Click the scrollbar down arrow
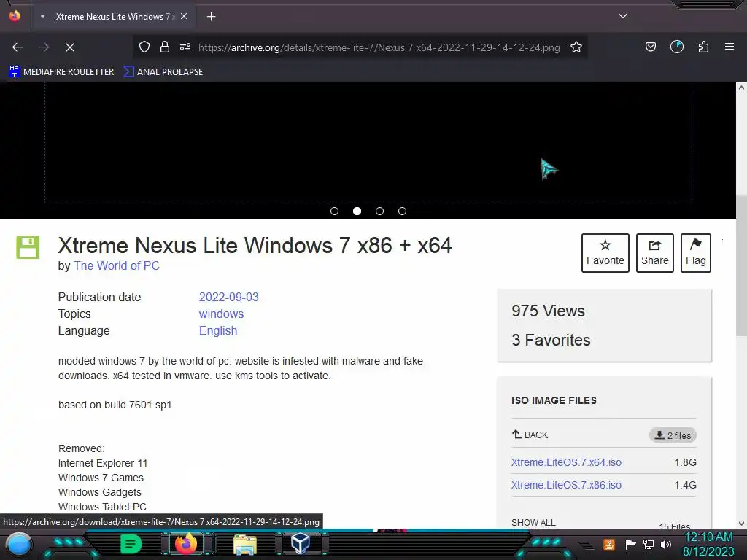This screenshot has width=747, height=560. [x=741, y=524]
